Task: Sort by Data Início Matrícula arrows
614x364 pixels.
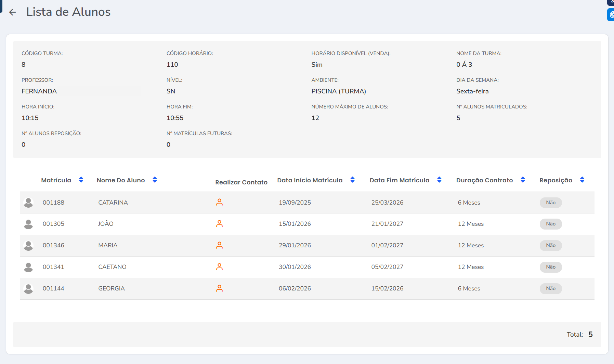Action: [352, 180]
